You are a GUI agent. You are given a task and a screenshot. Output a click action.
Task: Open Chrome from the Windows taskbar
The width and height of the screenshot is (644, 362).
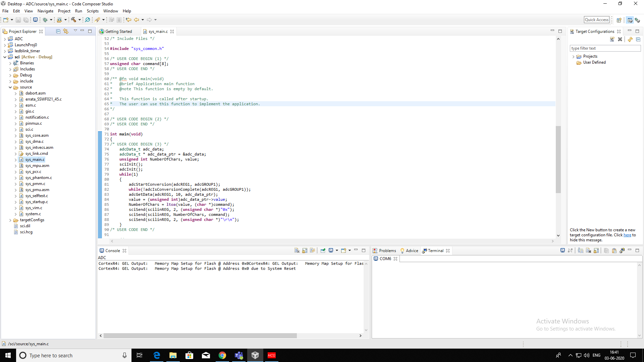click(x=222, y=355)
